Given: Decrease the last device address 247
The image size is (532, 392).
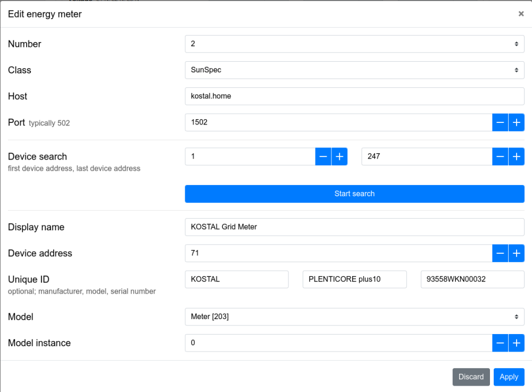Looking at the screenshot, I should pos(500,157).
